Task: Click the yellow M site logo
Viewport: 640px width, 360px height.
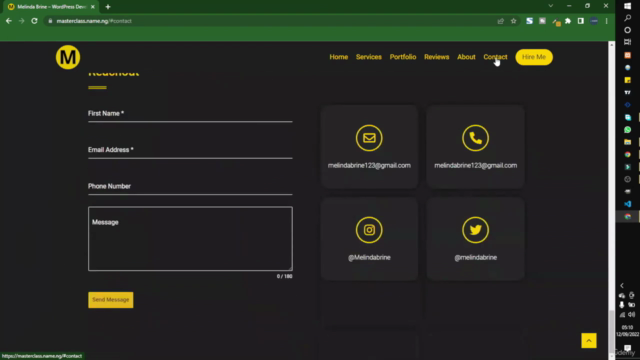Action: [x=68, y=57]
